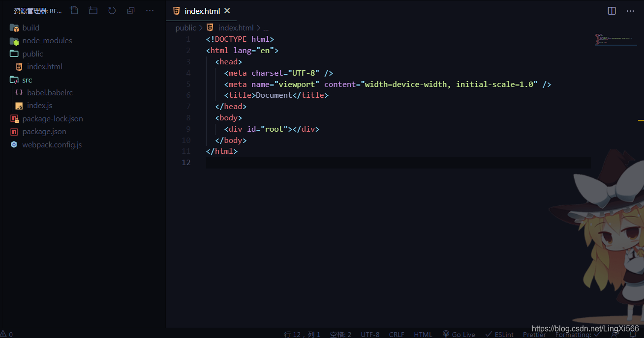Click the package.json npm icon
Image resolution: width=644 pixels, height=338 pixels.
click(x=14, y=132)
